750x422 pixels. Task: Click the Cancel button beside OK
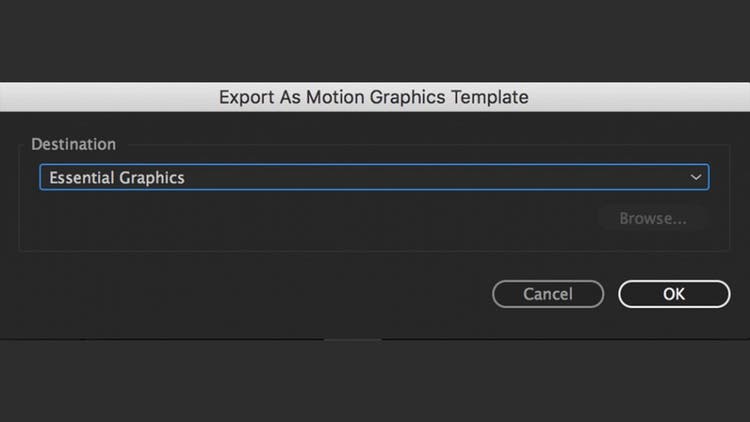coord(548,294)
